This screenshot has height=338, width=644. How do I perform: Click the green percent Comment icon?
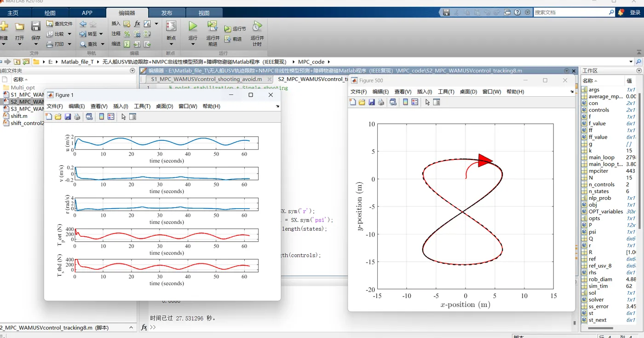(x=126, y=34)
